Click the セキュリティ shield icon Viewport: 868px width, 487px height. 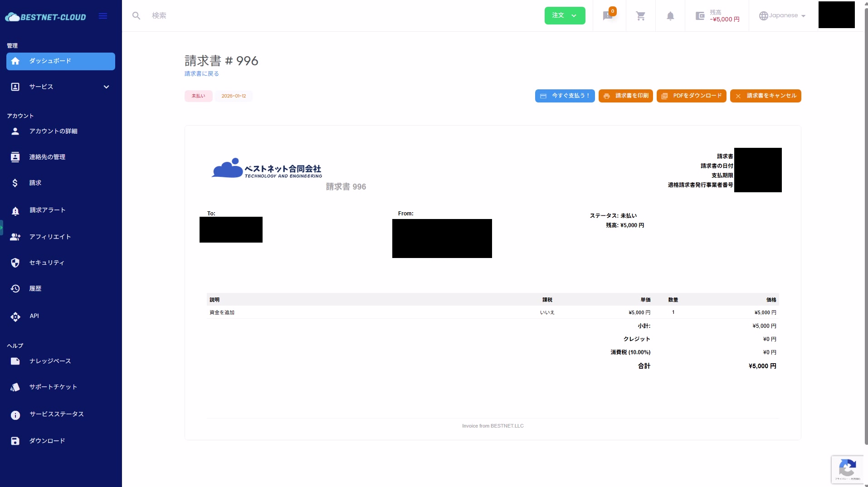coord(15,263)
